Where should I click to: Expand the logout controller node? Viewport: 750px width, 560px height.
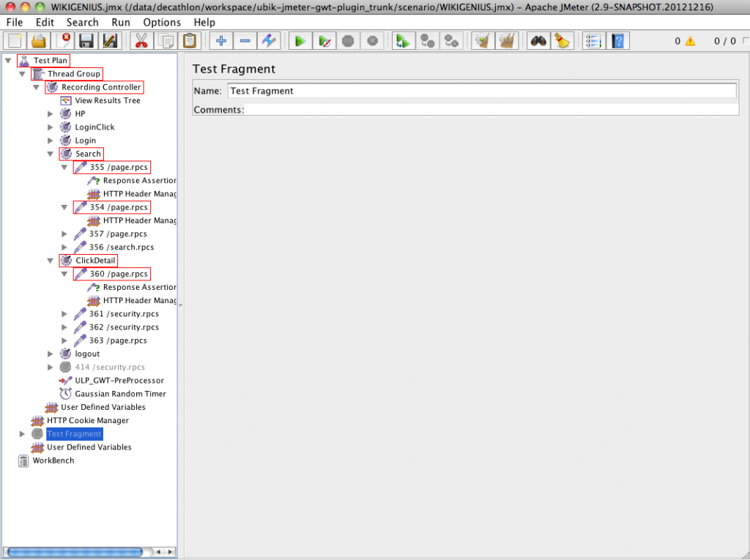point(50,354)
